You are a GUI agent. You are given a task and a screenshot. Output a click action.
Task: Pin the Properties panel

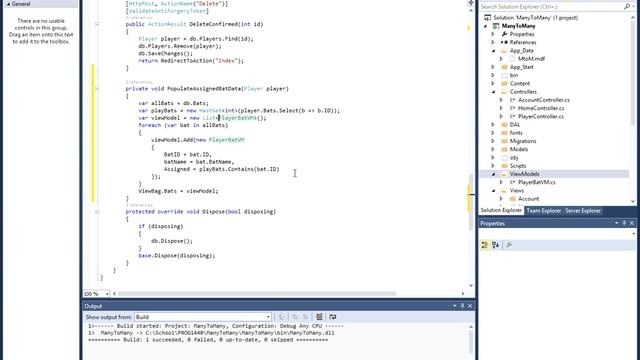(x=624, y=223)
